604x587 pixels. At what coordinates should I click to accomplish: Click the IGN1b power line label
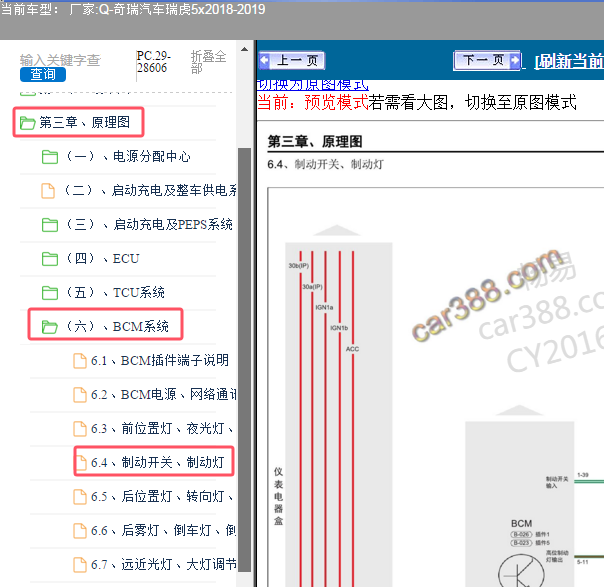coord(339,328)
